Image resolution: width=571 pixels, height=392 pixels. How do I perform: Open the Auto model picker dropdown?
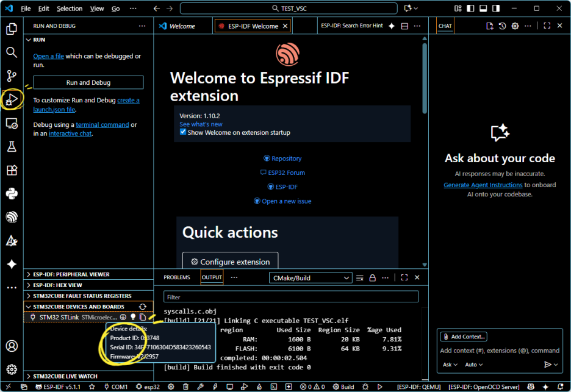click(474, 365)
